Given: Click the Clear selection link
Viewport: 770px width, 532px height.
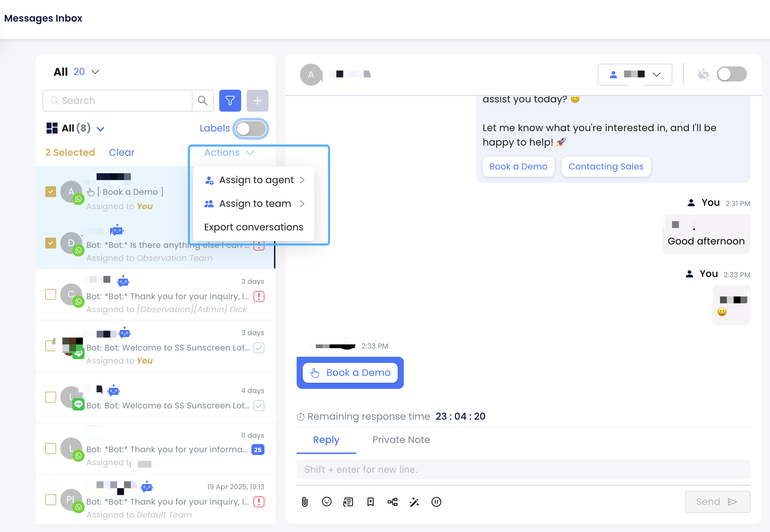Looking at the screenshot, I should [122, 153].
